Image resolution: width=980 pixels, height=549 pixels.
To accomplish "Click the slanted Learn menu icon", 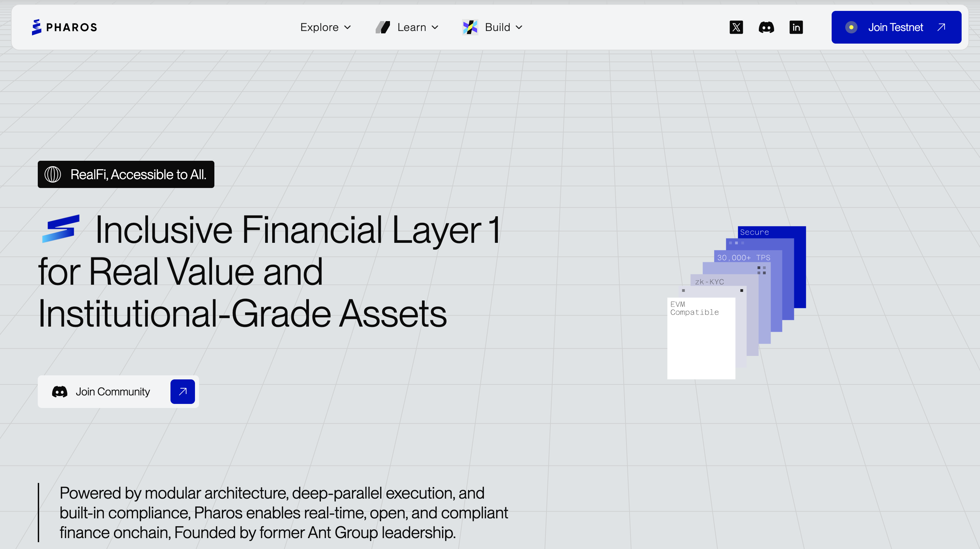I will coord(383,27).
